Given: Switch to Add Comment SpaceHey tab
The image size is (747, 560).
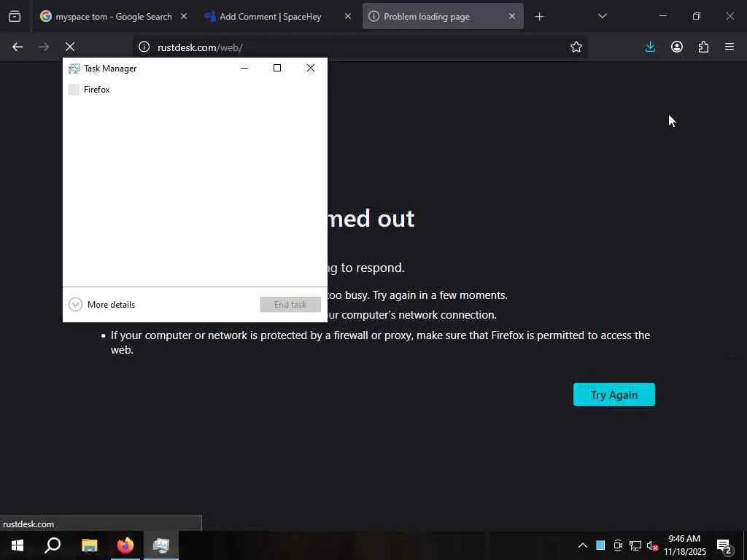Looking at the screenshot, I should pos(278,17).
